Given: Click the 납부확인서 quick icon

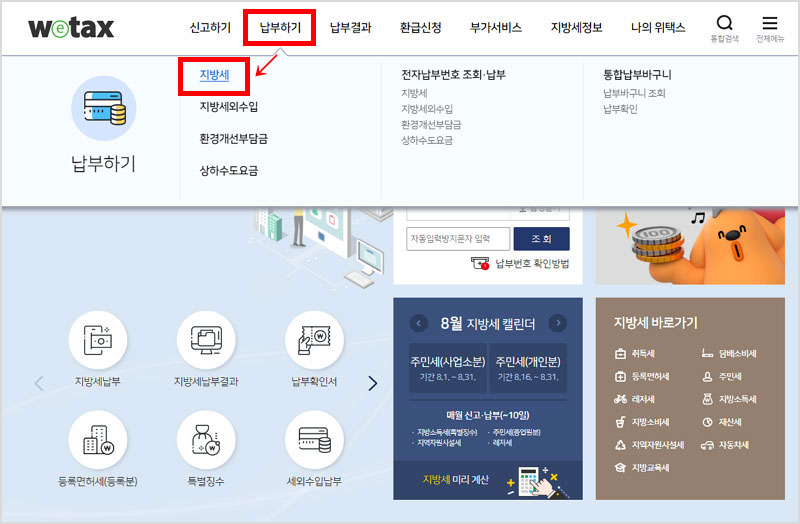Looking at the screenshot, I should [314, 340].
